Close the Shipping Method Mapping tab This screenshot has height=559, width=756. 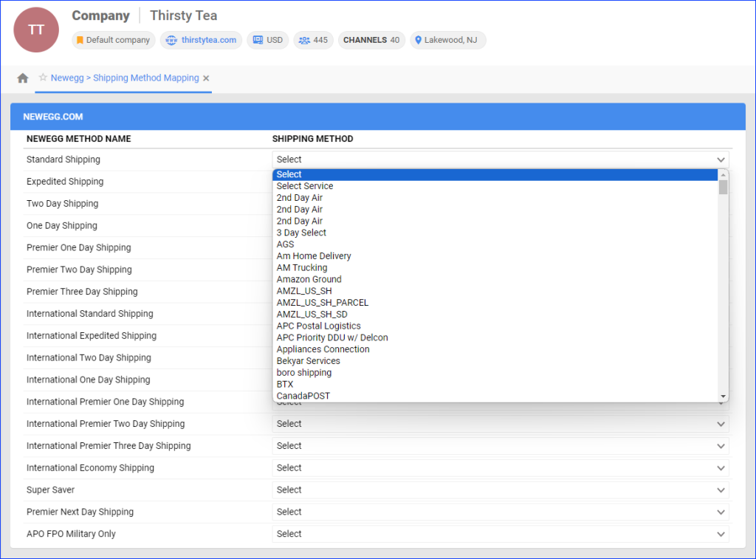point(205,78)
